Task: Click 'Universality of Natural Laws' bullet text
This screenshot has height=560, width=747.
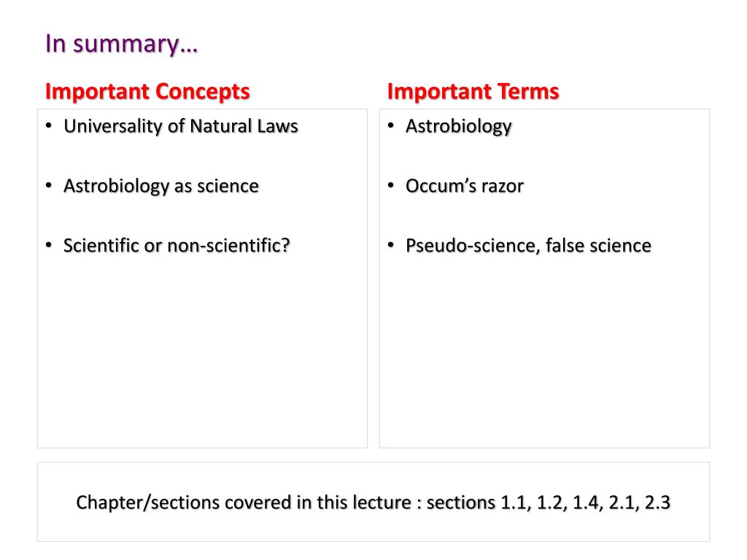Action: click(x=181, y=126)
